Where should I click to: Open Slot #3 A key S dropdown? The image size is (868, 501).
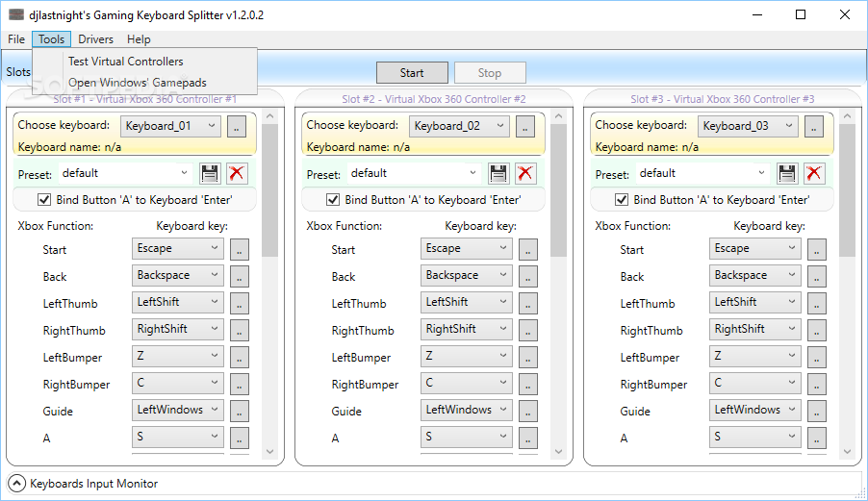pos(755,437)
